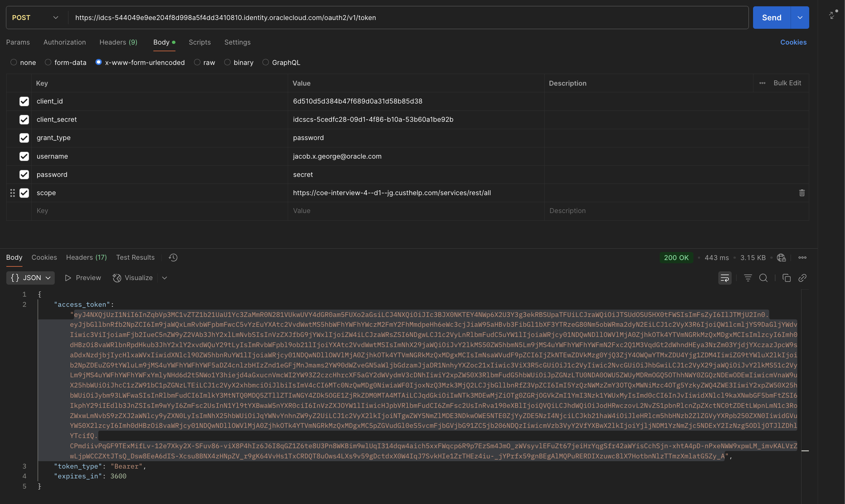
Task: Click the filter response icon
Action: (748, 278)
